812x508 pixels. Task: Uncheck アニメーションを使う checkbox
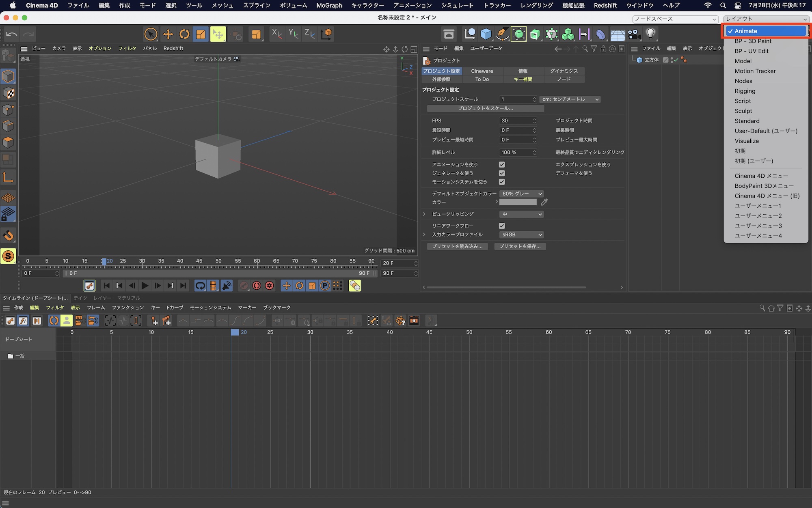[x=502, y=164]
